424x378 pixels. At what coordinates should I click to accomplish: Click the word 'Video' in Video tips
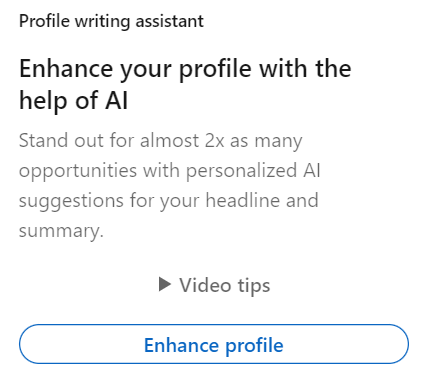tap(205, 285)
